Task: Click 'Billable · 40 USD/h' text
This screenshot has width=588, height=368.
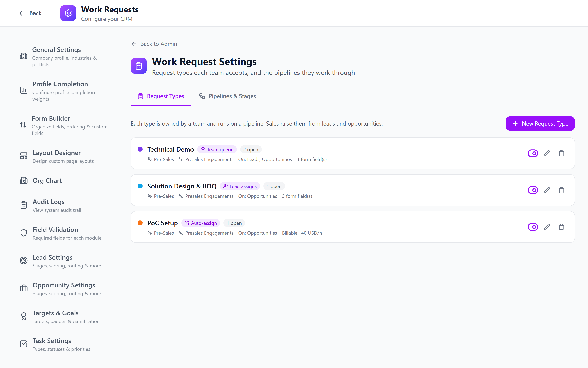Action: (302, 233)
